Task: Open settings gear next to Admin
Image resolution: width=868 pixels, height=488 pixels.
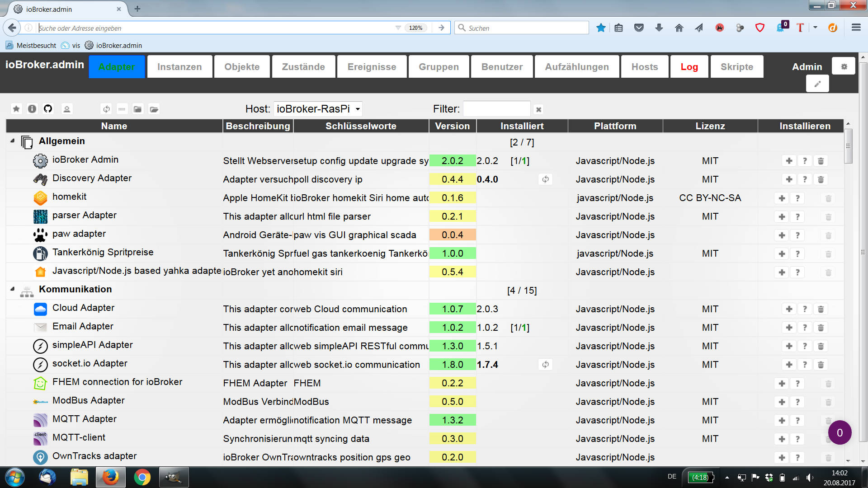Action: coord(844,66)
